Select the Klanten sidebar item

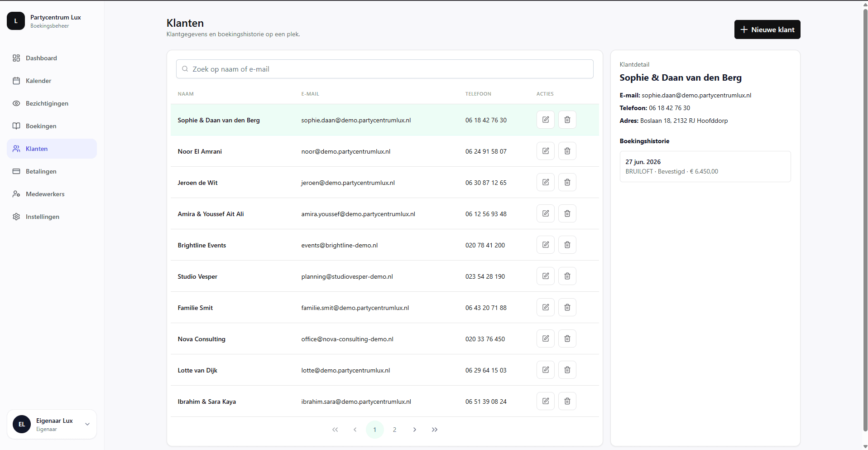point(52,149)
